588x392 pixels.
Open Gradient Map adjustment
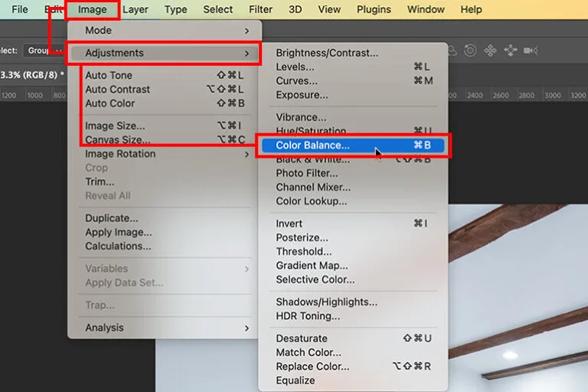[353, 266]
